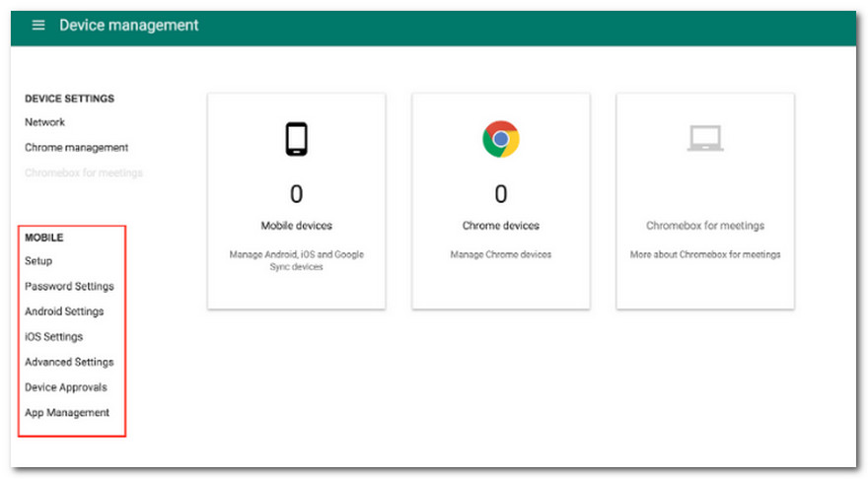Open Network device settings

[44, 122]
